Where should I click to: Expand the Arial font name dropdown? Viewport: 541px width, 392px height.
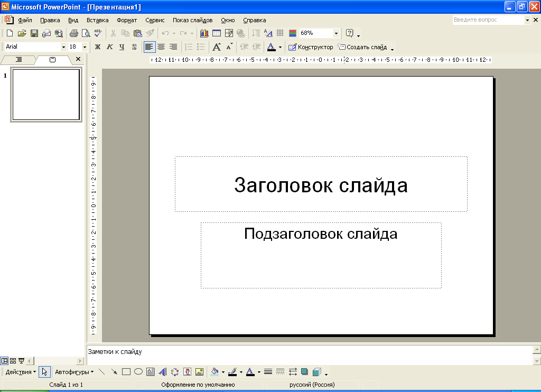64,47
